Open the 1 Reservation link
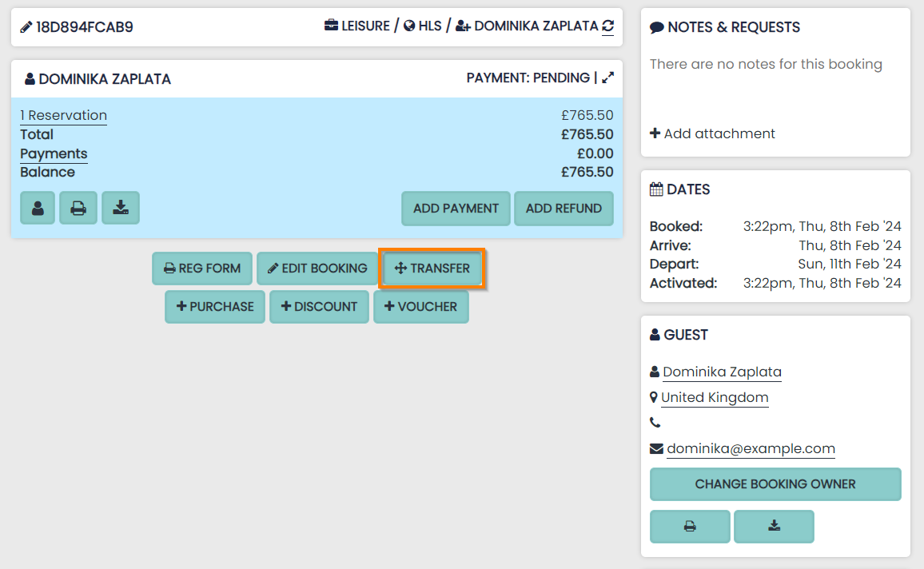 (63, 115)
